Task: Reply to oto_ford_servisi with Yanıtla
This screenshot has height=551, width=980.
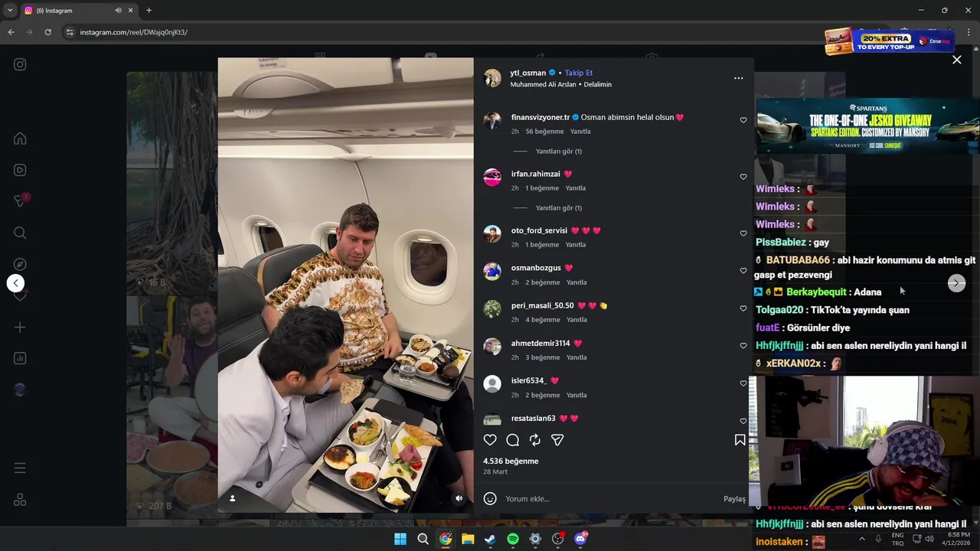Action: point(576,245)
